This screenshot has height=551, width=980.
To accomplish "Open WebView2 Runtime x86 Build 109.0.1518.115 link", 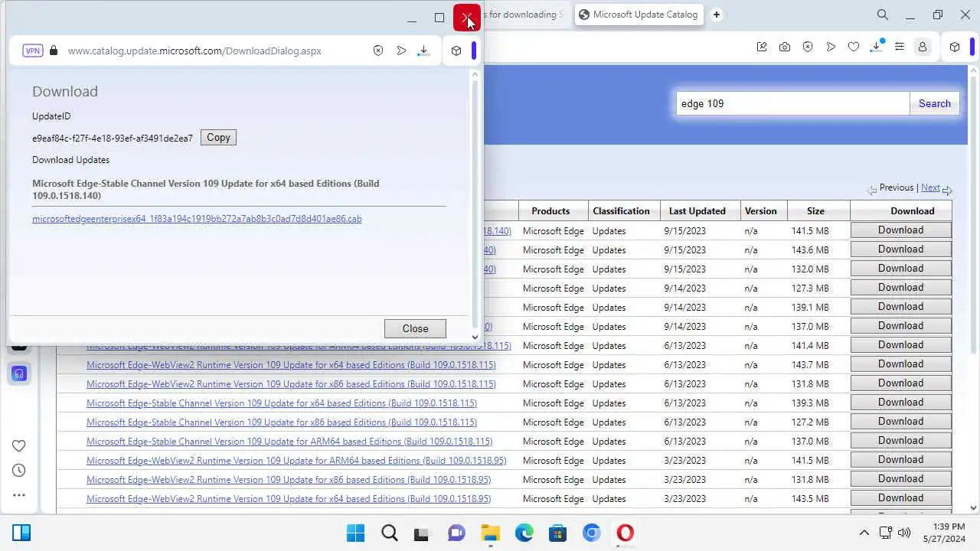I will [291, 384].
